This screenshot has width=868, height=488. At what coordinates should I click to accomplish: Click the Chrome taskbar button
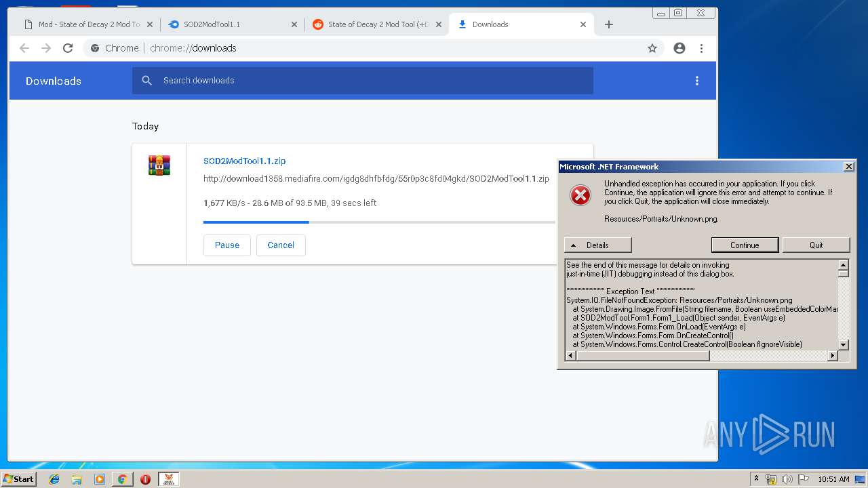122,479
